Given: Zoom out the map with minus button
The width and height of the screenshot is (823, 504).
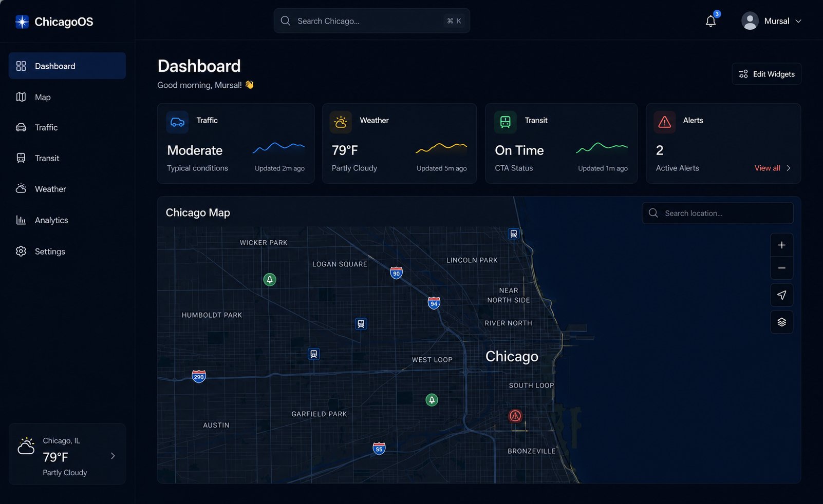Looking at the screenshot, I should click(x=782, y=268).
